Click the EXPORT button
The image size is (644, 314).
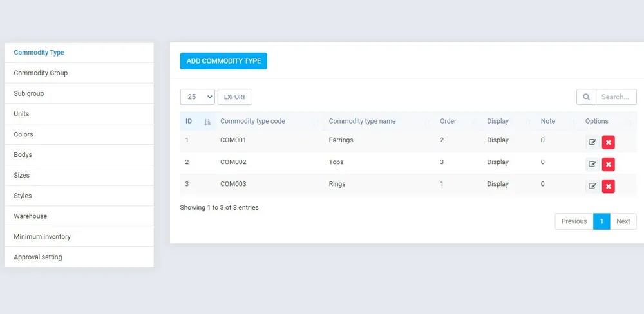click(235, 97)
